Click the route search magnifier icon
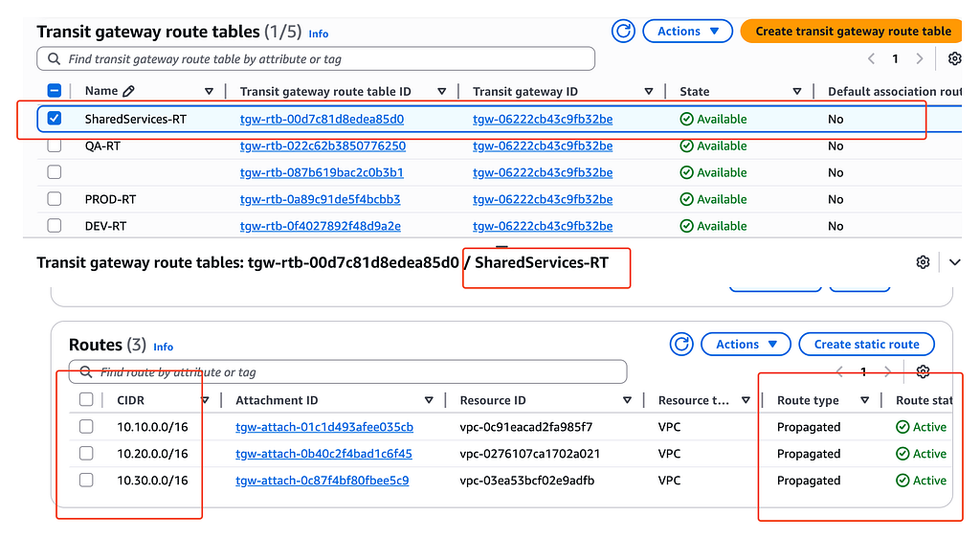This screenshot has height=538, width=980. (85, 371)
